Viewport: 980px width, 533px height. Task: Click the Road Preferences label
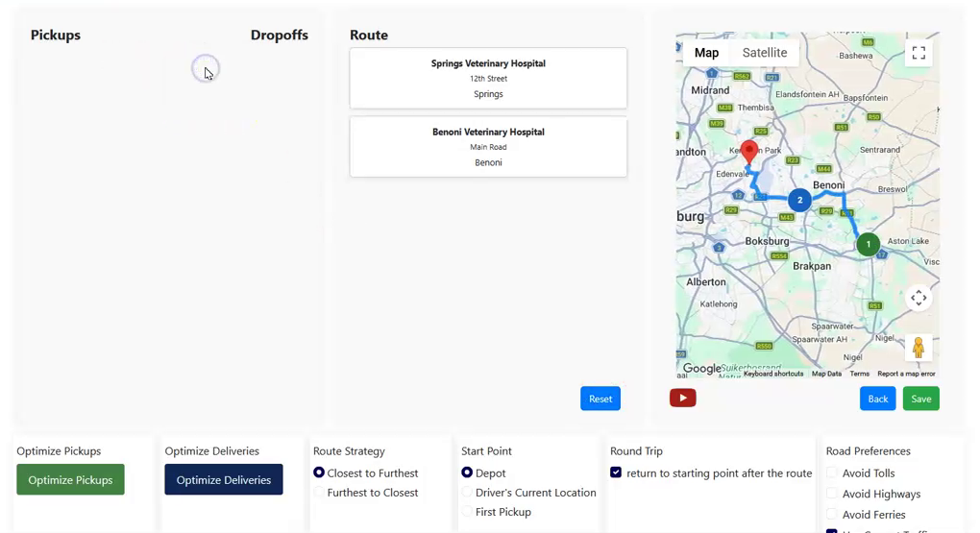[x=869, y=451]
